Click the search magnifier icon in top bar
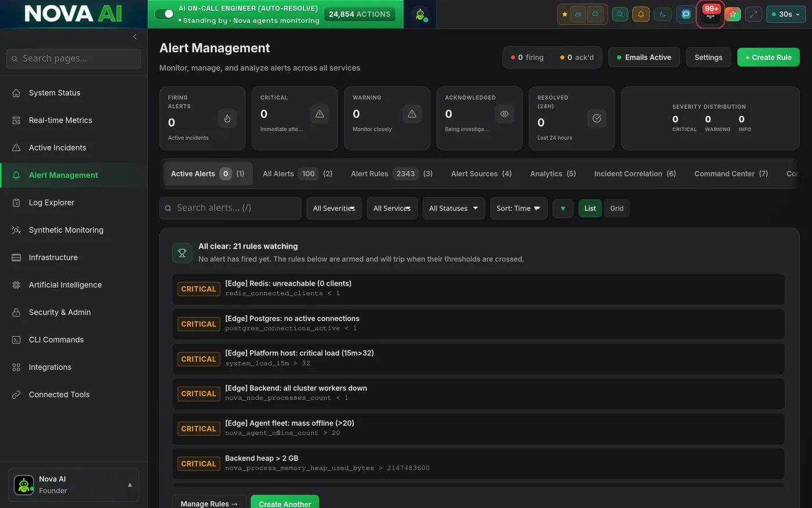This screenshot has width=812, height=508. pyautogui.click(x=620, y=15)
